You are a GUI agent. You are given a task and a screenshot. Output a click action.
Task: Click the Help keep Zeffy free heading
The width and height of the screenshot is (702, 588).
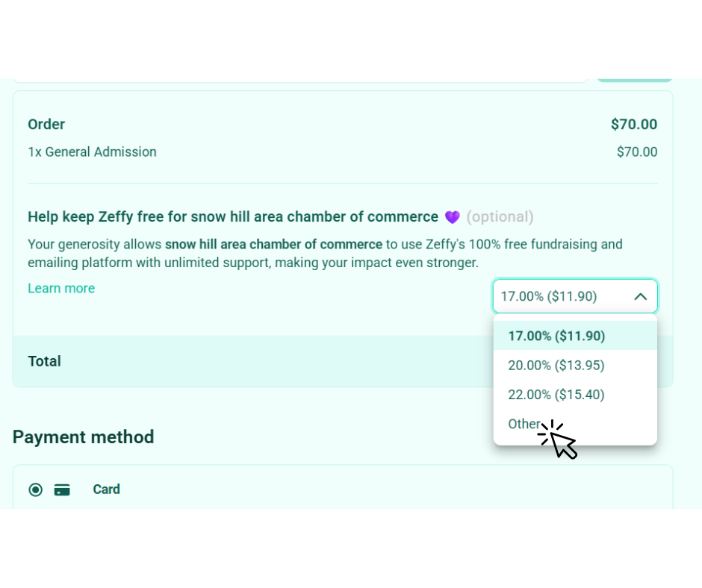pyautogui.click(x=233, y=217)
